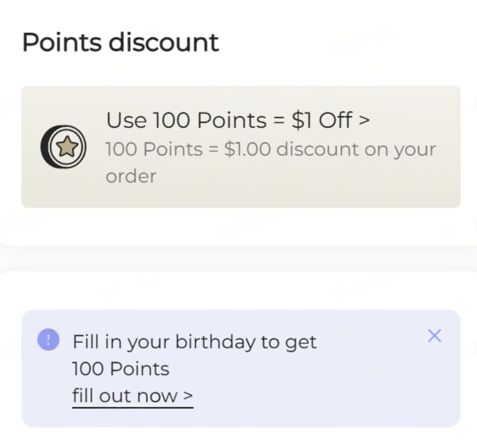Click the blue exclamation info icon

49,340
